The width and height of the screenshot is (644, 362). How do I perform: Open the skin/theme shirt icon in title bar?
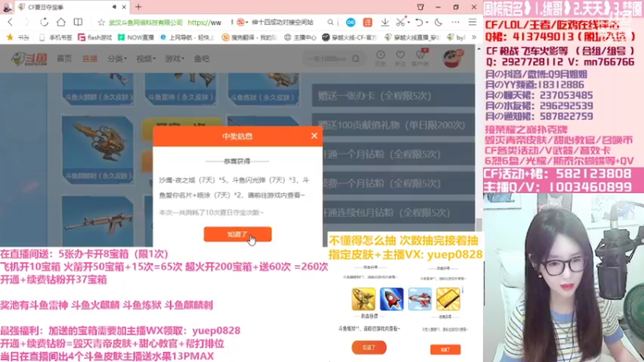tap(420, 7)
